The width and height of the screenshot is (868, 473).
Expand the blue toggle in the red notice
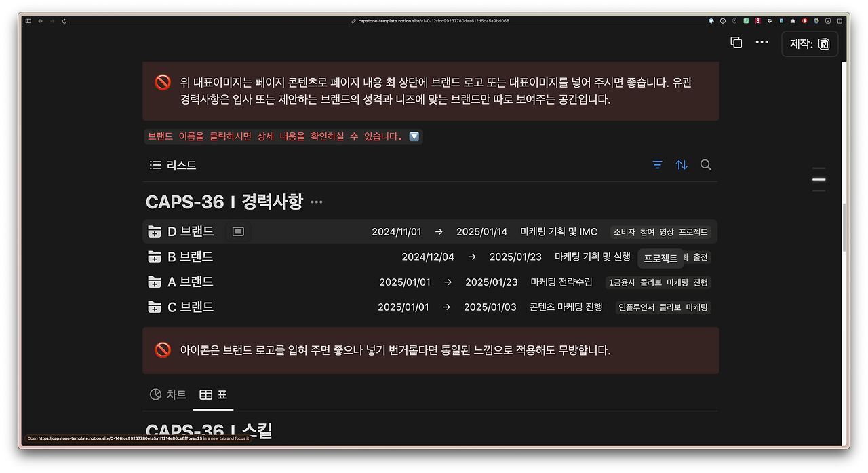pyautogui.click(x=414, y=136)
